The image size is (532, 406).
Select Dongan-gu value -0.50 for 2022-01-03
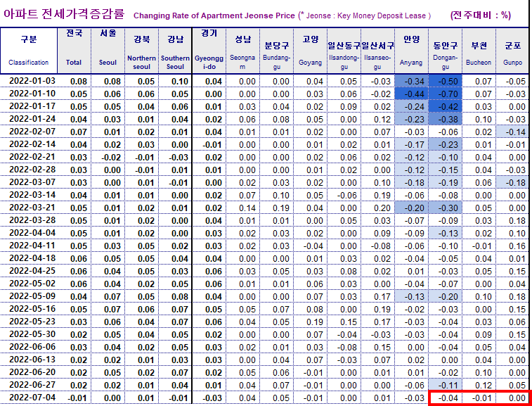[445, 81]
